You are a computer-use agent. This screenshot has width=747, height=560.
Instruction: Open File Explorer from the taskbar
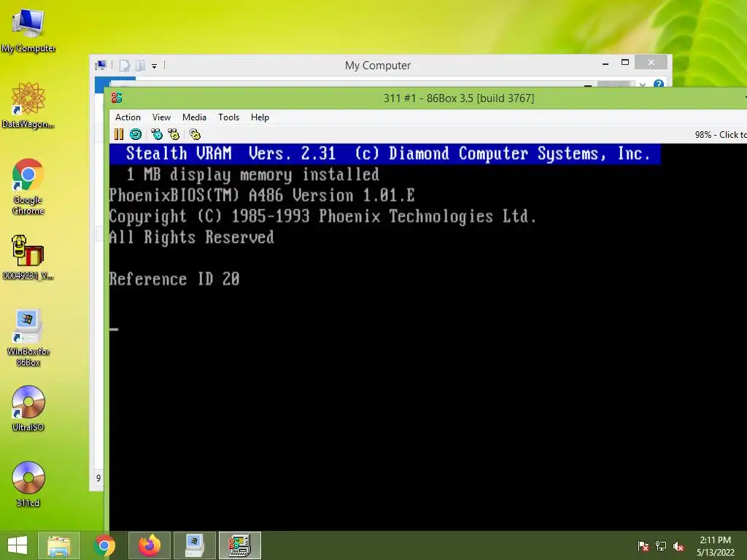click(x=59, y=545)
